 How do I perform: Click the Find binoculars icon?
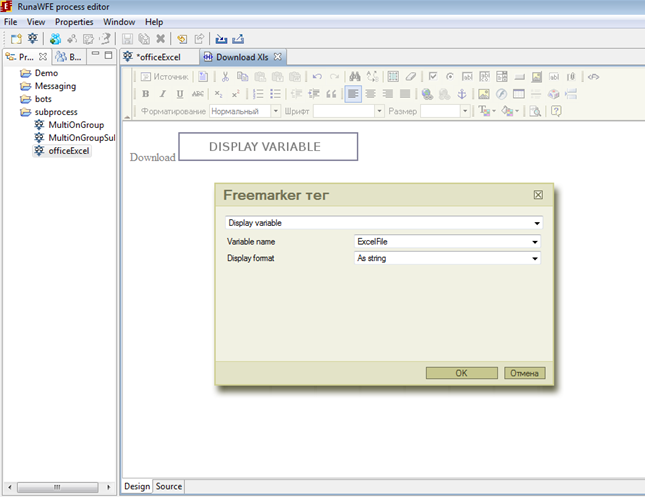click(x=355, y=77)
